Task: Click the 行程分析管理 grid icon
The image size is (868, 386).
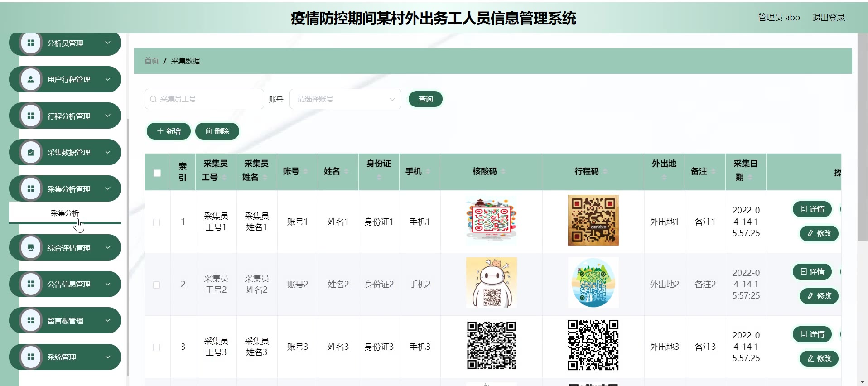Action: point(31,116)
